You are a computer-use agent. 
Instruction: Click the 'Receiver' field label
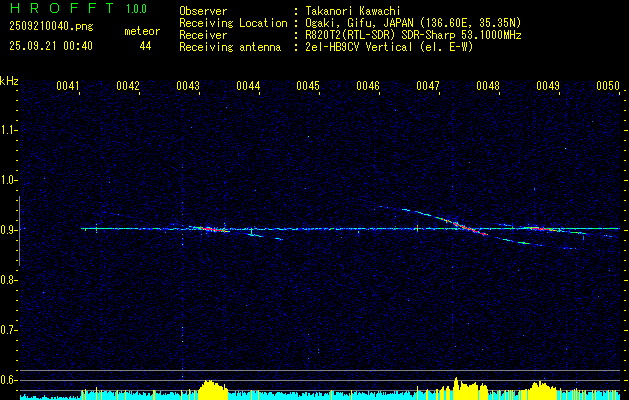pos(203,35)
